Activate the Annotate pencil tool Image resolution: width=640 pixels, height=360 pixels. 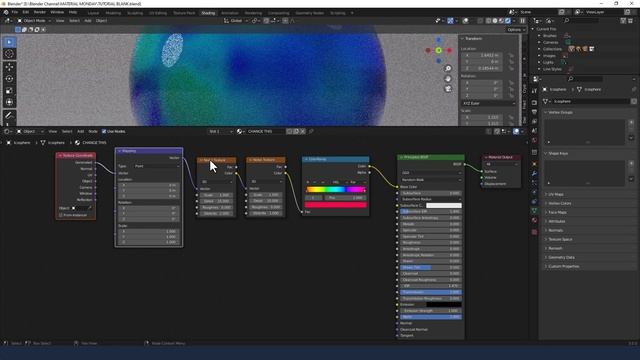pos(9,116)
